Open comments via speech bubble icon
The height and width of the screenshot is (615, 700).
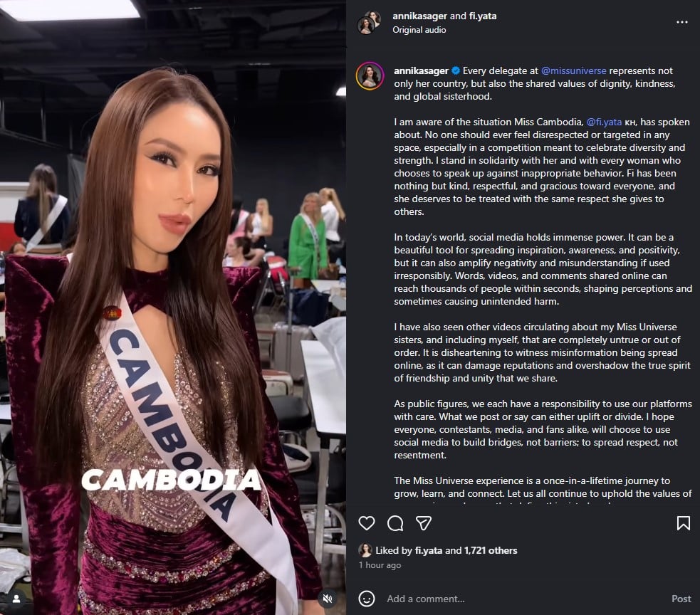(x=395, y=523)
